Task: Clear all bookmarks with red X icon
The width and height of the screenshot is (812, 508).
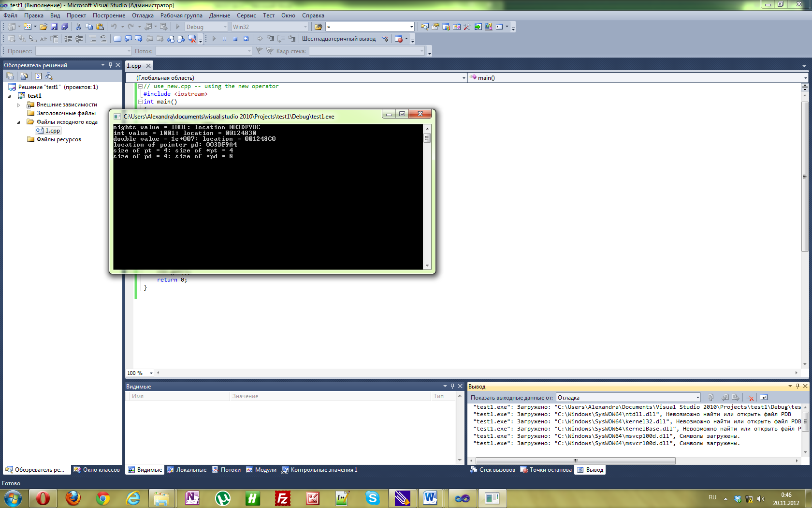Action: pos(192,39)
